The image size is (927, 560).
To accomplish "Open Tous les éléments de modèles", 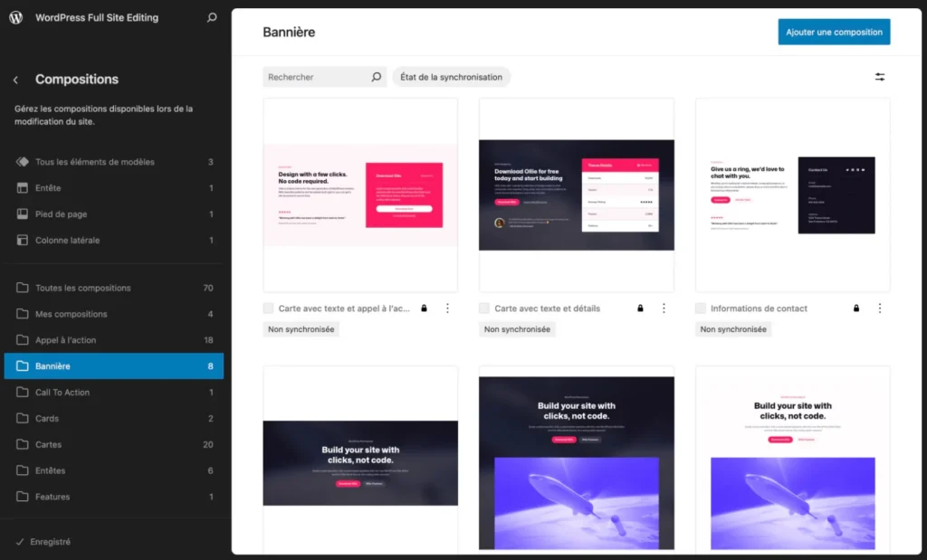I will point(114,162).
